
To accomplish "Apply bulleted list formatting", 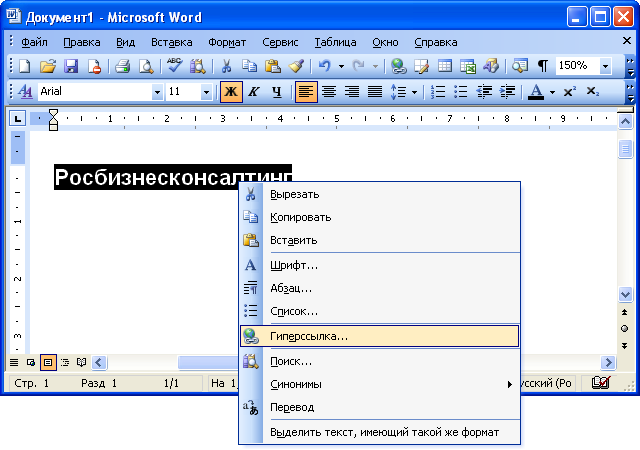I will [x=461, y=91].
